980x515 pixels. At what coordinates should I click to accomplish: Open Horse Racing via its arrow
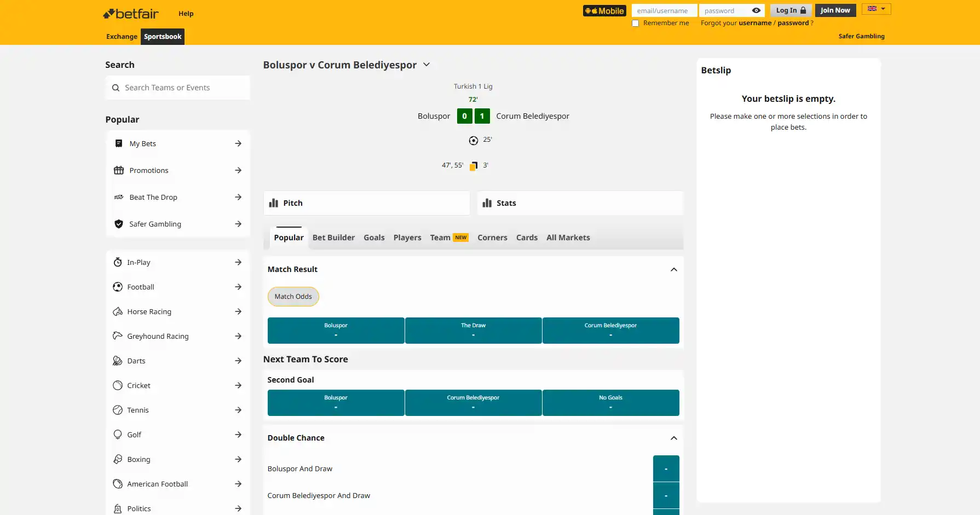pyautogui.click(x=238, y=311)
